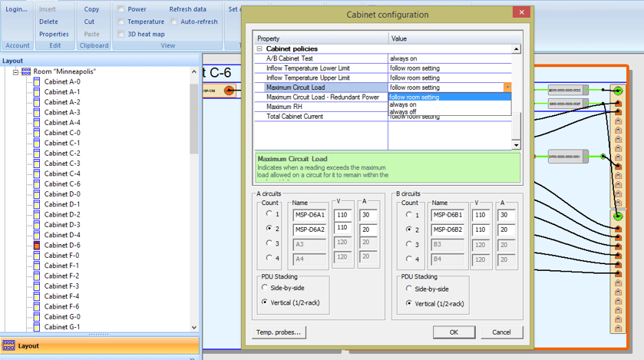Choose 'always on' in dropdown list
The height and width of the screenshot is (360, 644).
450,104
